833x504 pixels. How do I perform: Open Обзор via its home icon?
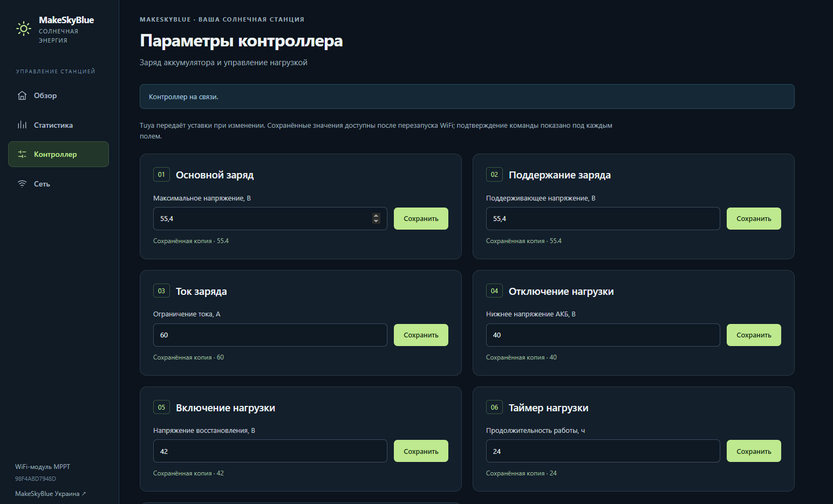[22, 95]
